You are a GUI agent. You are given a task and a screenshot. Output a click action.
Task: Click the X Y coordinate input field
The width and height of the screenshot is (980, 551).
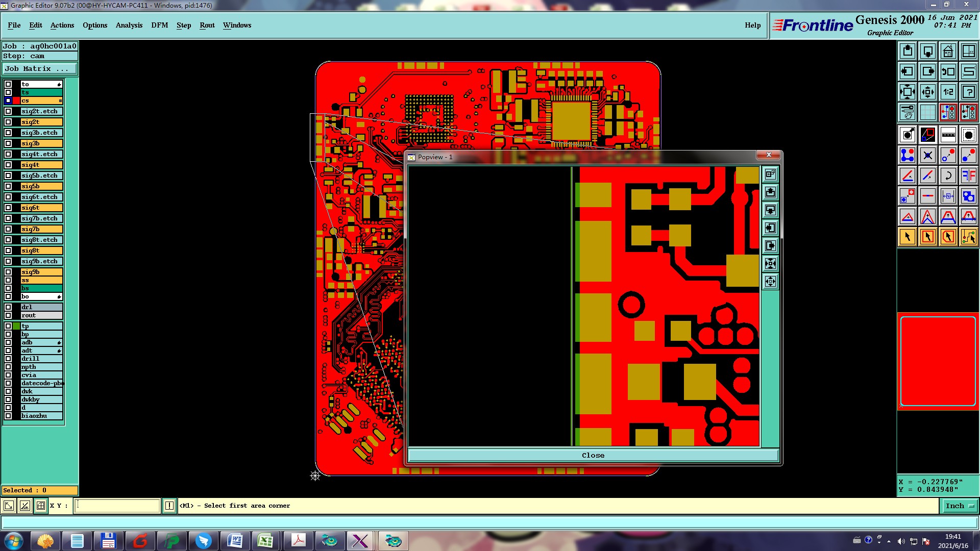(117, 506)
